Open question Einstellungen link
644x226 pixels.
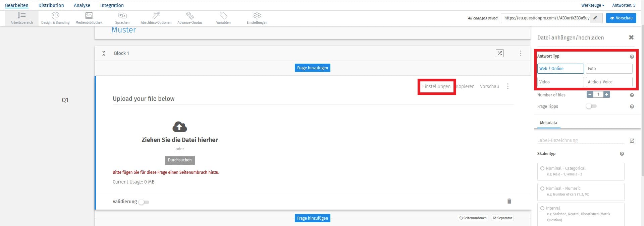click(436, 86)
